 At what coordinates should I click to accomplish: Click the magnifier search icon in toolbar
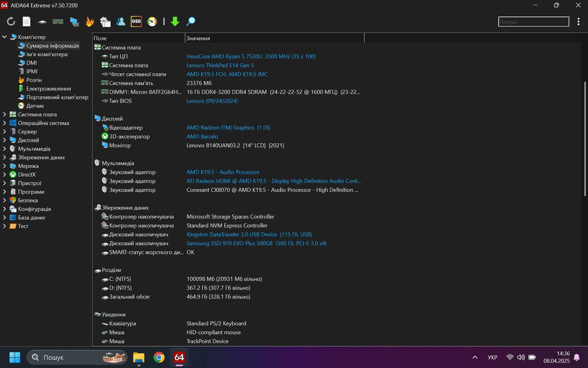(x=190, y=21)
